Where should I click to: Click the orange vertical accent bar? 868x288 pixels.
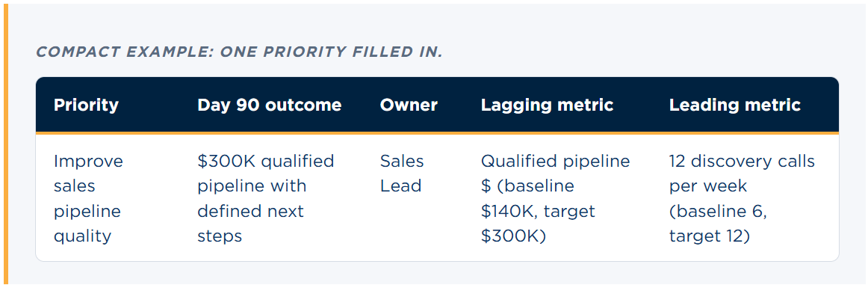[5, 145]
